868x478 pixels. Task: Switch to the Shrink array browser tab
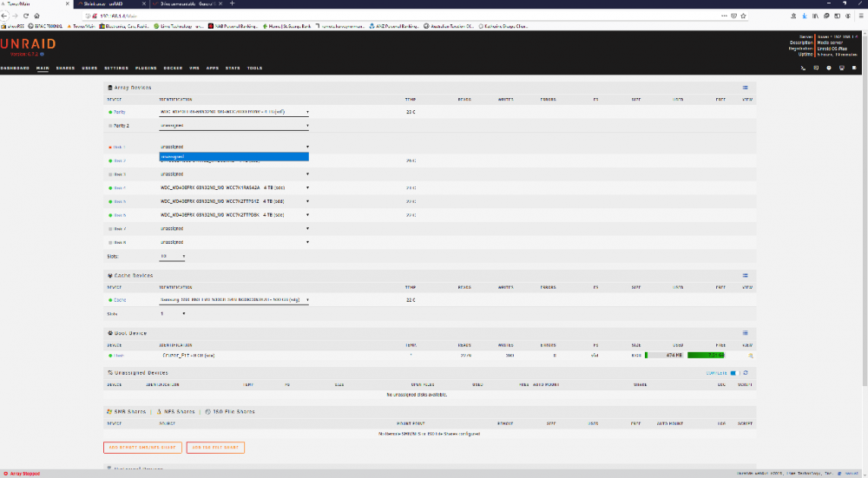[111, 3]
